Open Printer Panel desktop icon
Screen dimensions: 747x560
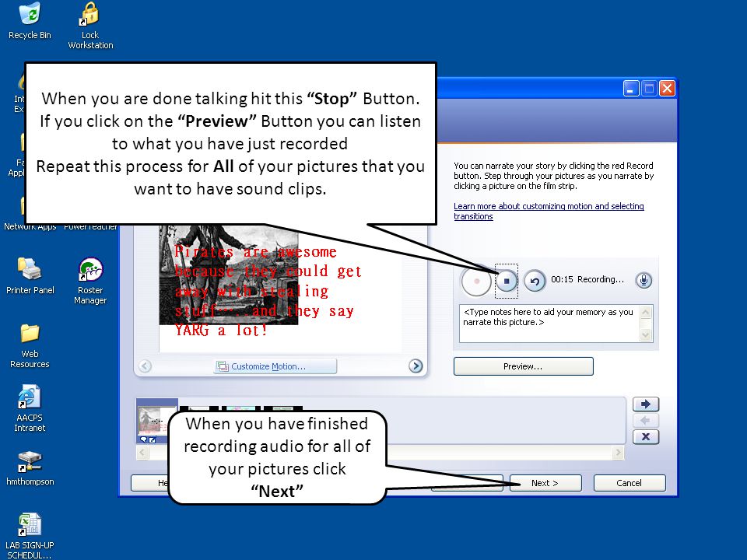[x=30, y=275]
